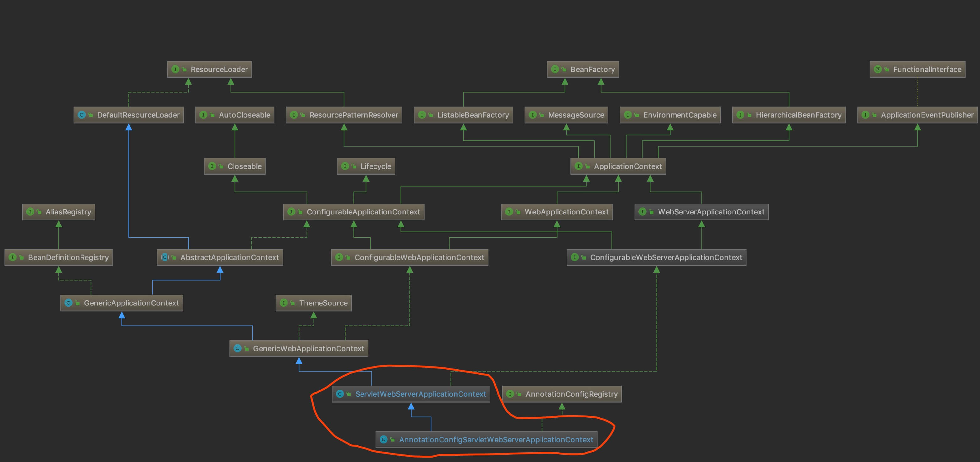Click interface icon on AnnotationConfigRegistry node
The width and height of the screenshot is (980, 462).
510,394
